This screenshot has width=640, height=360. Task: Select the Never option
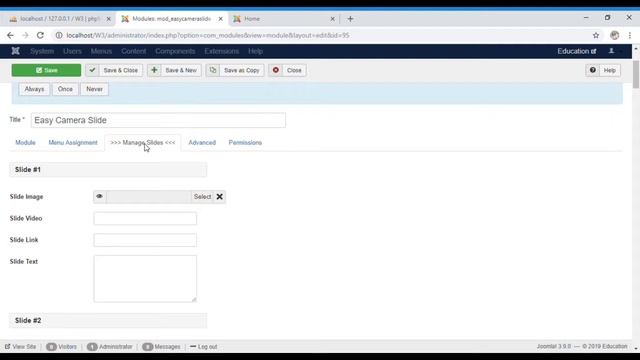pos(94,89)
